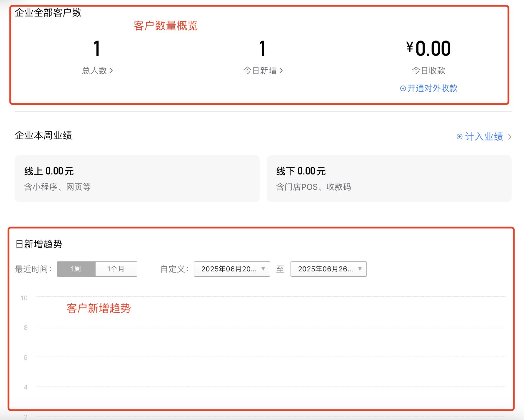Toggle the highlighted 1周 segment off
Screen dimensions: 524x420
(75, 269)
